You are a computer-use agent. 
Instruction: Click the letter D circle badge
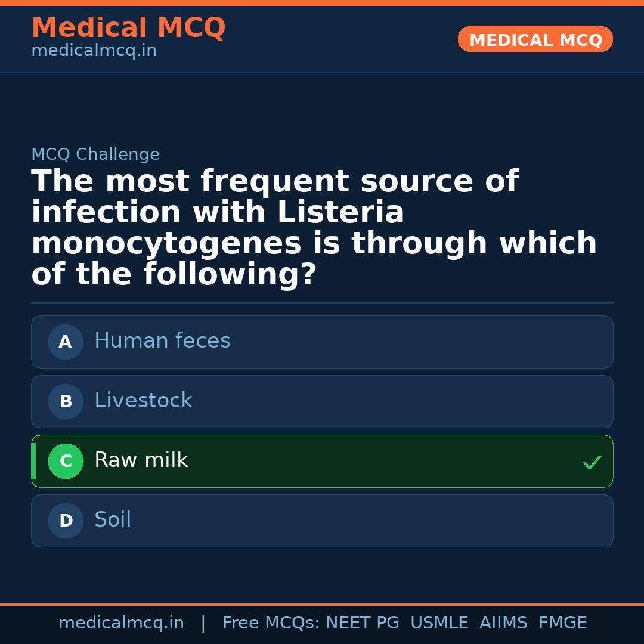tap(66, 521)
